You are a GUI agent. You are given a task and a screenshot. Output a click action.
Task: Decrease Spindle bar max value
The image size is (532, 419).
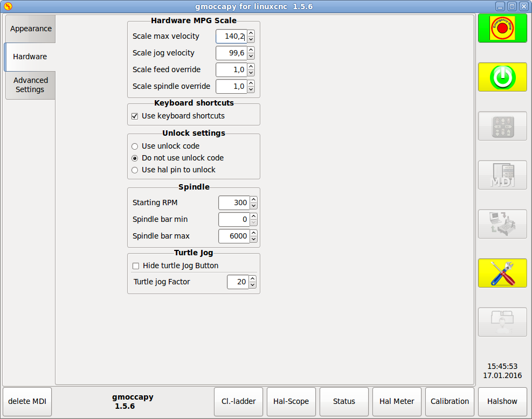[x=253, y=239]
